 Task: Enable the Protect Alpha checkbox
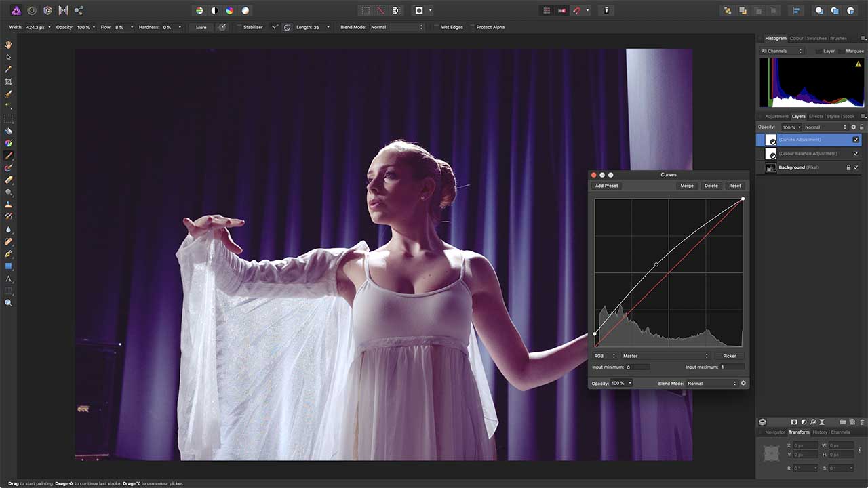[472, 27]
